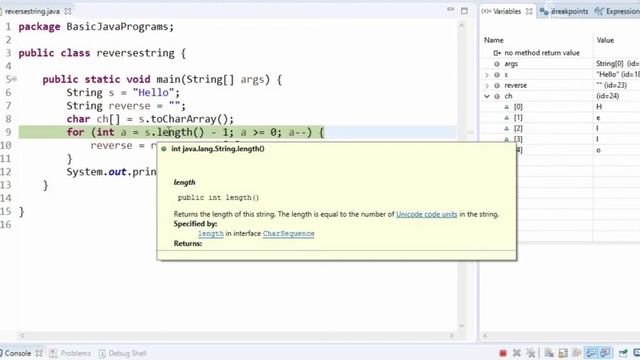The height and width of the screenshot is (360, 640).
Task: Click value H of element [0]
Action: [599, 107]
